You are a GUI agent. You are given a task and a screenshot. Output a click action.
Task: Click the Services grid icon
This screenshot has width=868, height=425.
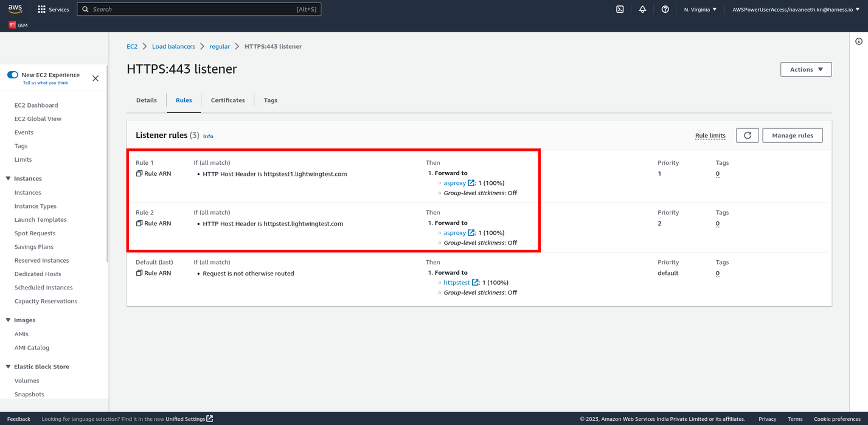41,9
